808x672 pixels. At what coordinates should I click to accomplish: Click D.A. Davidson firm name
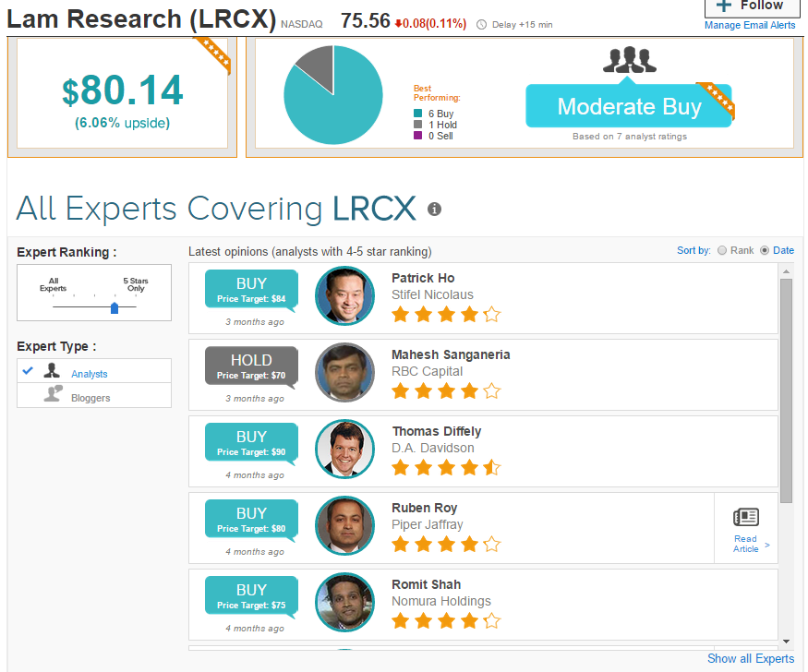433,448
